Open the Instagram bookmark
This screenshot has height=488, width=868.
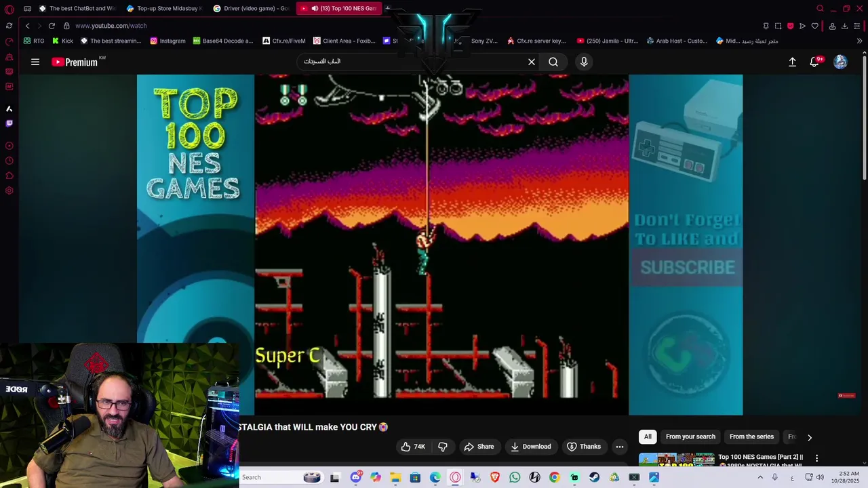coord(167,41)
